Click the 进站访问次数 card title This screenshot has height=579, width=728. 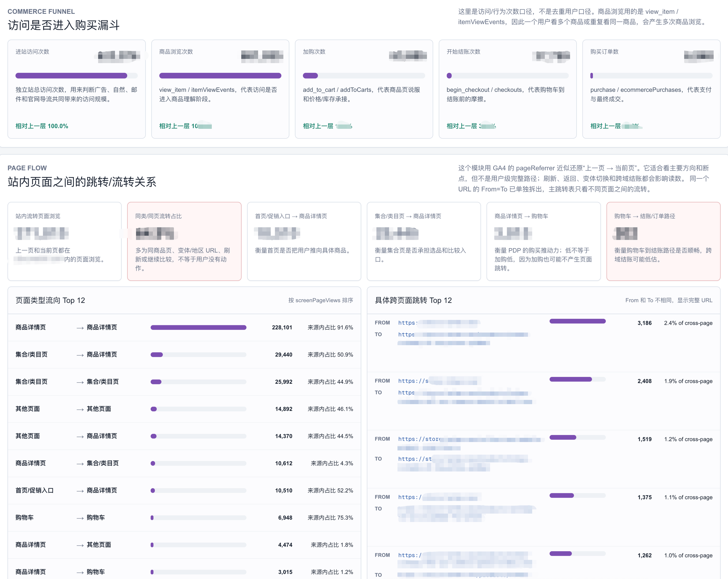pos(32,52)
